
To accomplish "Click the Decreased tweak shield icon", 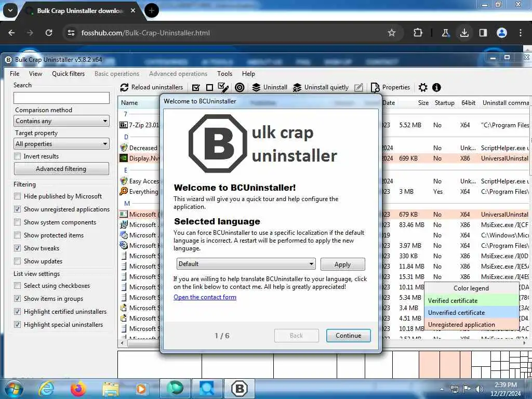I will pyautogui.click(x=124, y=148).
